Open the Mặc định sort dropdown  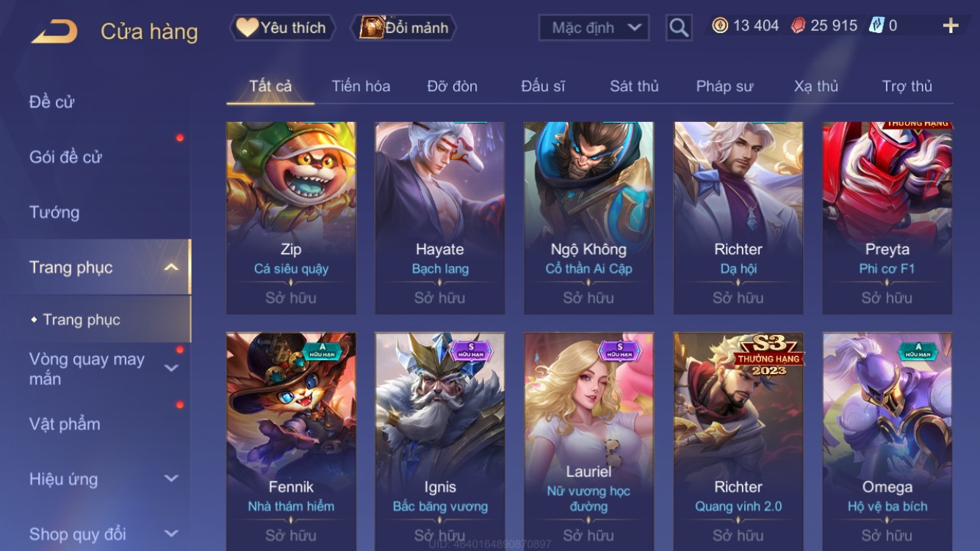coord(594,28)
